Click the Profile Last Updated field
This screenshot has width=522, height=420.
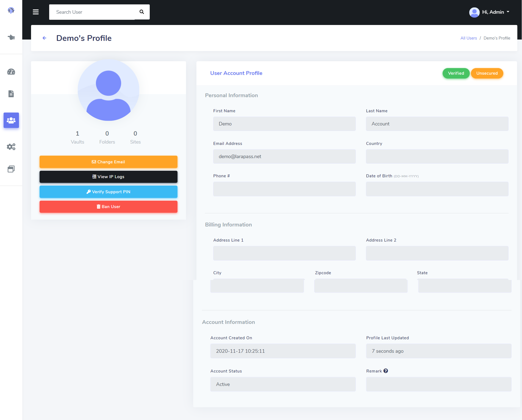click(x=439, y=351)
